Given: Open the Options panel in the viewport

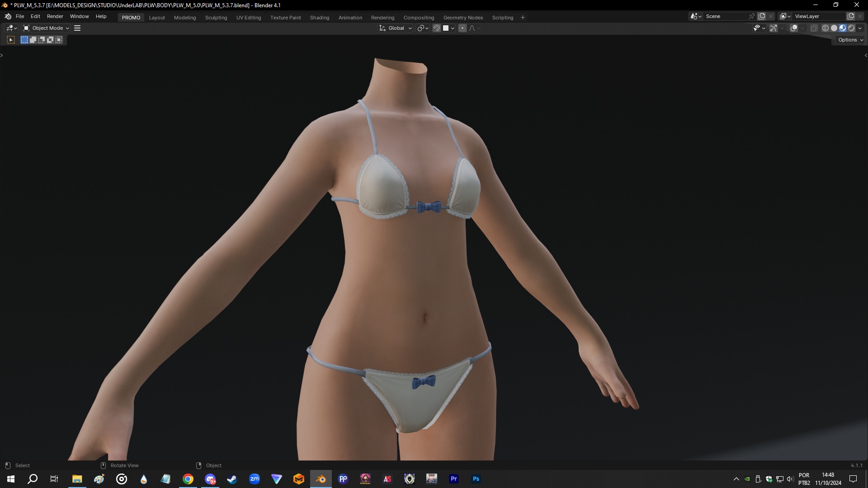Looking at the screenshot, I should coord(849,40).
